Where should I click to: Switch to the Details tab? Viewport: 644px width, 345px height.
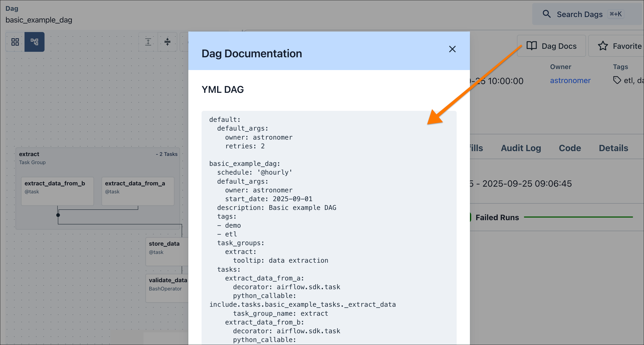pyautogui.click(x=613, y=148)
